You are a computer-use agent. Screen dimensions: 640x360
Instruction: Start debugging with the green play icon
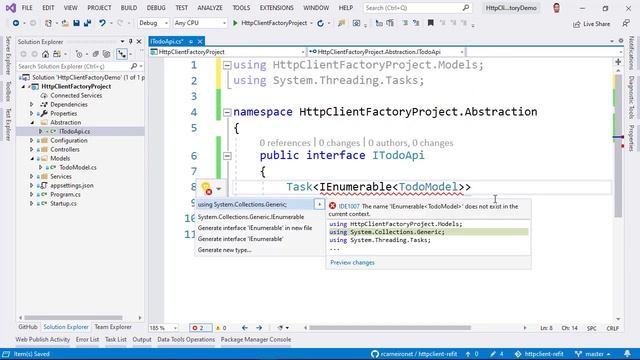(x=235, y=23)
